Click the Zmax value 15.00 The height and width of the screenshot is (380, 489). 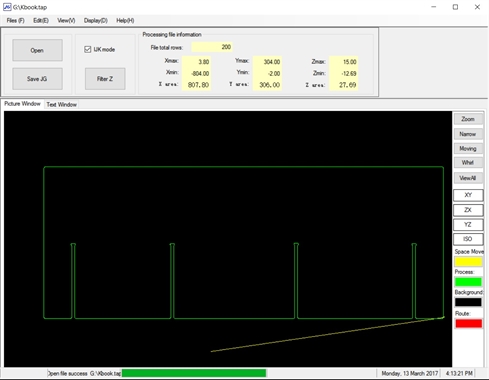(344, 62)
